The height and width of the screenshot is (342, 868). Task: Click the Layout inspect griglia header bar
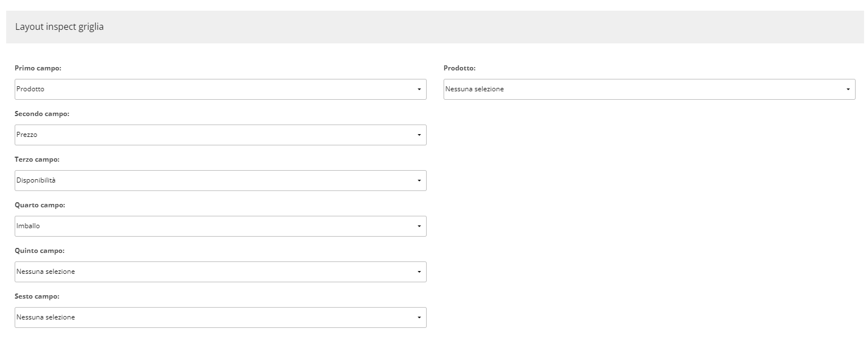(435, 26)
